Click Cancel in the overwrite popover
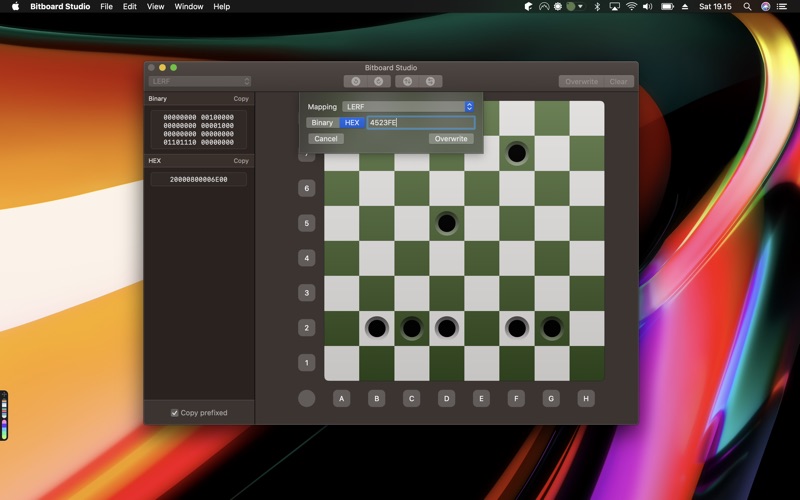This screenshot has height=500, width=800. click(x=326, y=139)
